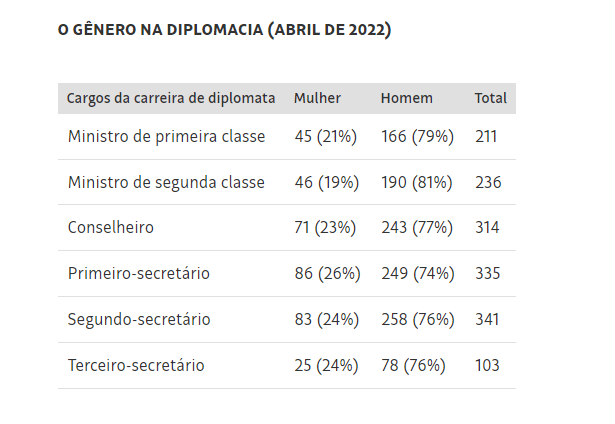Select the 'Mulher' column header
The height and width of the screenshot is (424, 615).
click(x=317, y=98)
